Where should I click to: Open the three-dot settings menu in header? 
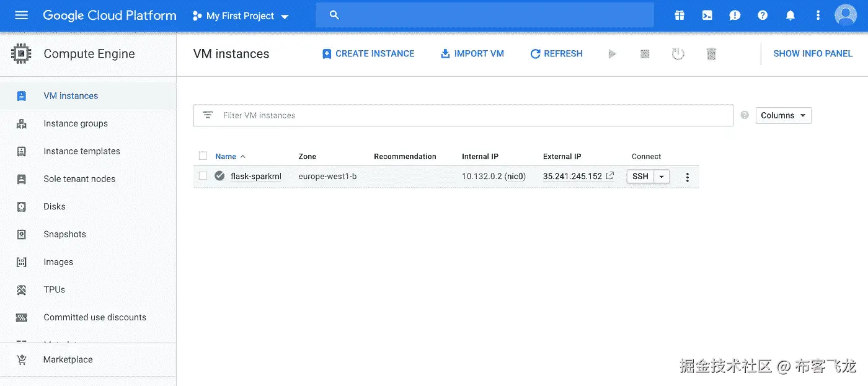(x=818, y=15)
